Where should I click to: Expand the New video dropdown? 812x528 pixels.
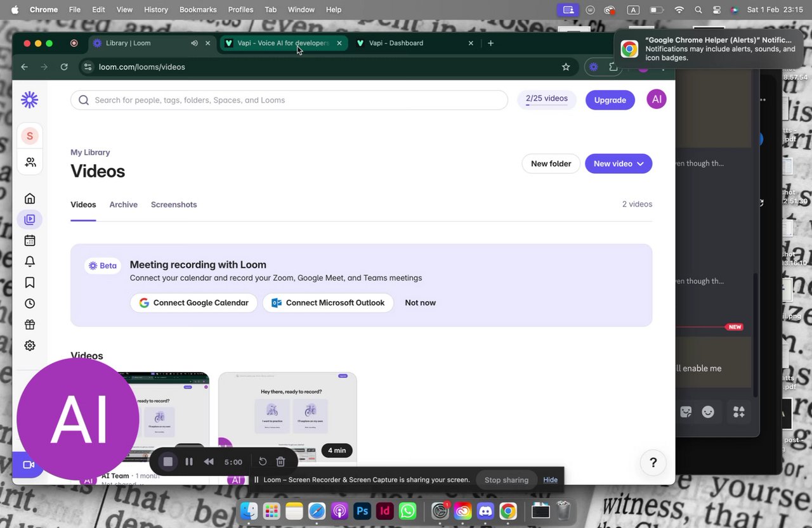click(640, 164)
